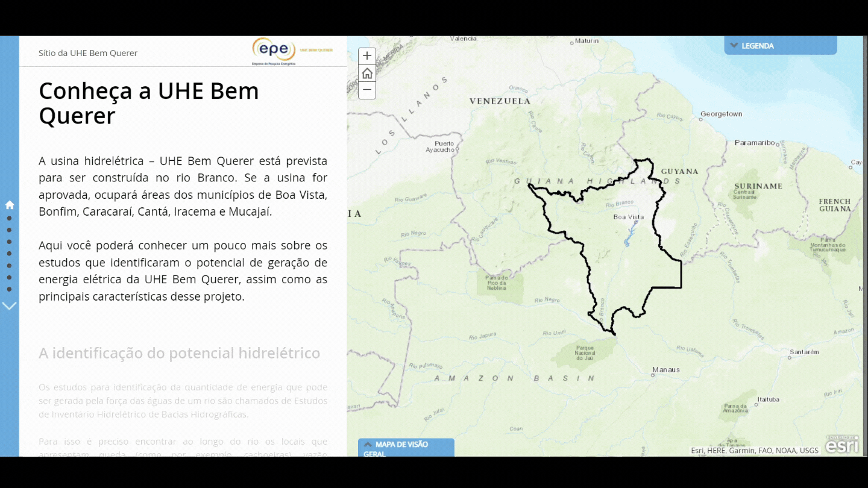Click the EPE logo in the header
The image size is (868, 488).
(x=274, y=51)
